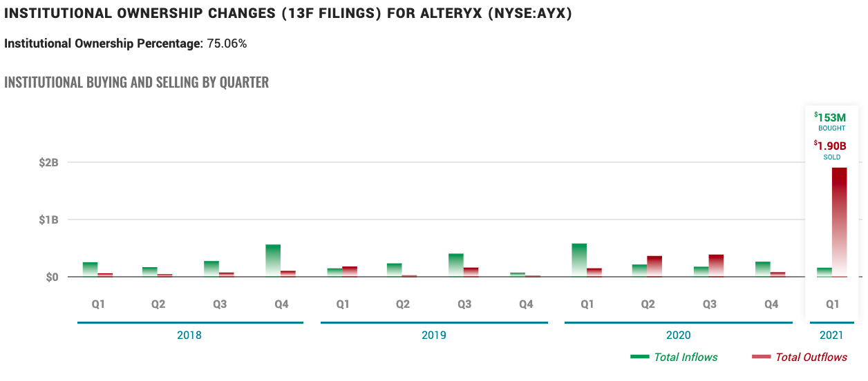The height and width of the screenshot is (381, 868).
Task: Click the green Q1 2021 inflows bar
Action: point(824,272)
